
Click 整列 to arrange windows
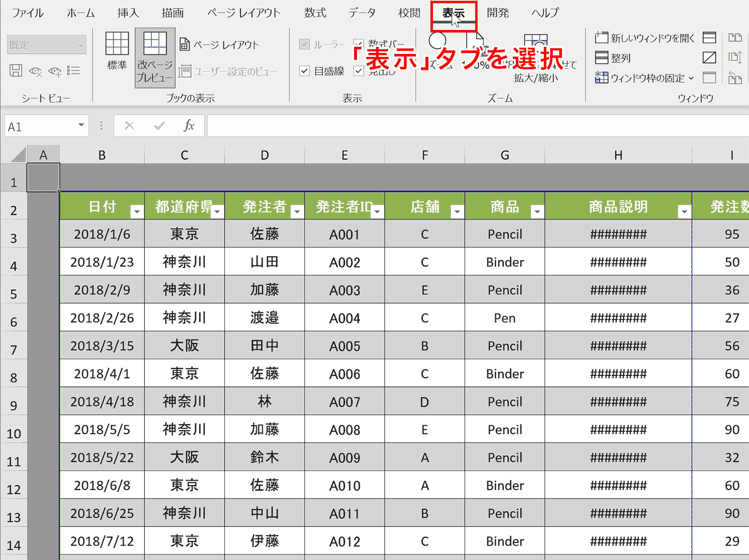613,58
